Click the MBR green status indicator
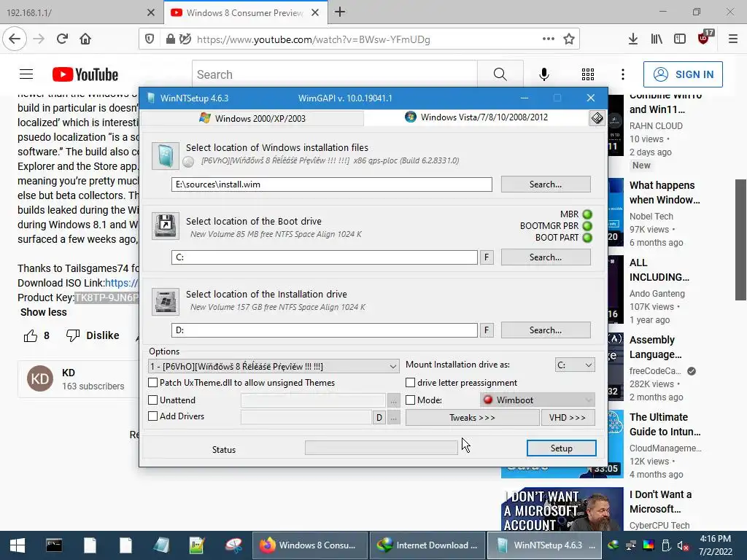The width and height of the screenshot is (747, 560). click(587, 214)
